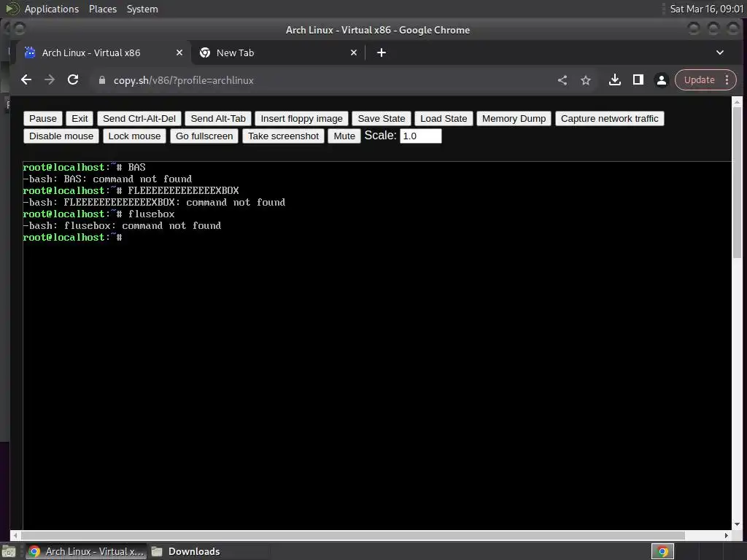The image size is (747, 560).
Task: Close the New Tab tab
Action: tap(354, 52)
